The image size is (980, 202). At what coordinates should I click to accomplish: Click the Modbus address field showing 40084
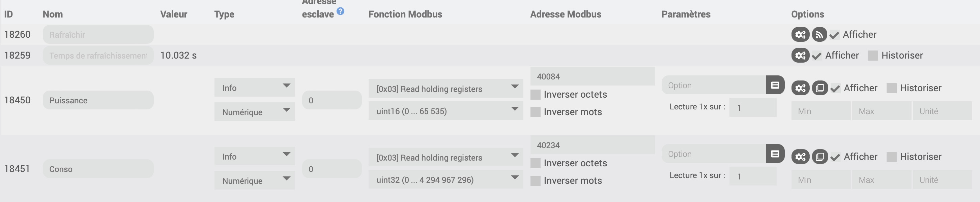coord(592,76)
